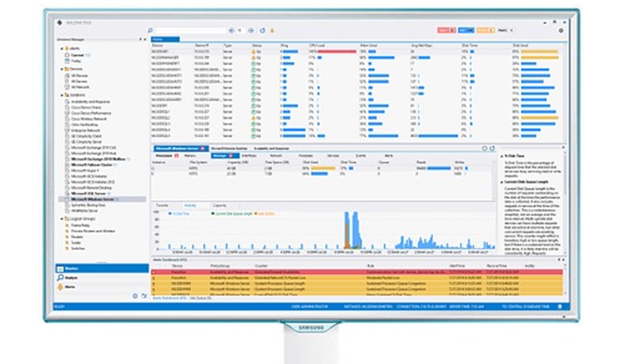Open the dropdown beside the alert filter badges
This screenshot has height=364, width=630.
[512, 30]
